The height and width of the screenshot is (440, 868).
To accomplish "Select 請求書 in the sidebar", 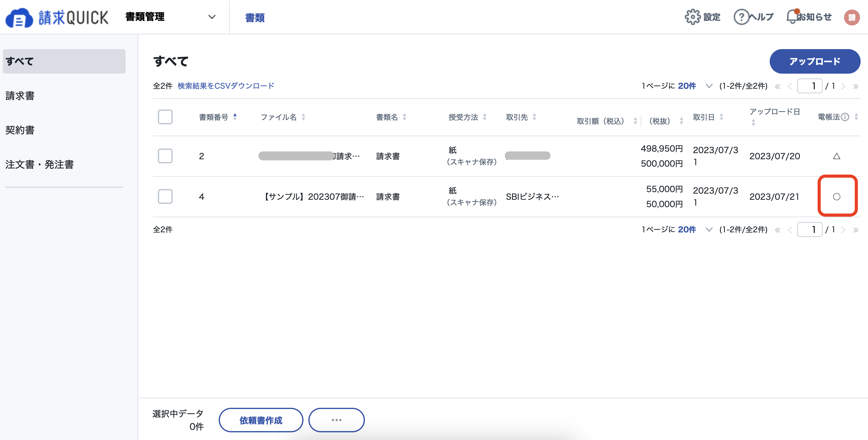I will coord(20,96).
